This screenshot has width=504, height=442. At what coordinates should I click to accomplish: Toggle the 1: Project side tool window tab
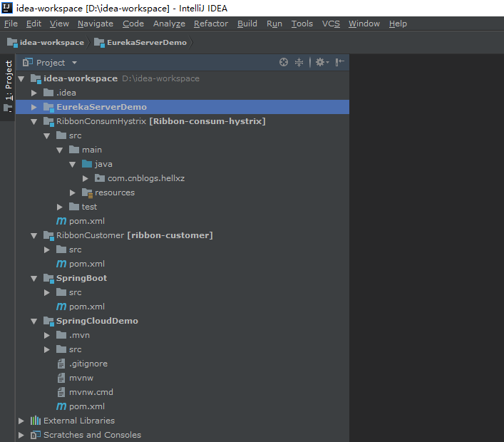coord(8,86)
